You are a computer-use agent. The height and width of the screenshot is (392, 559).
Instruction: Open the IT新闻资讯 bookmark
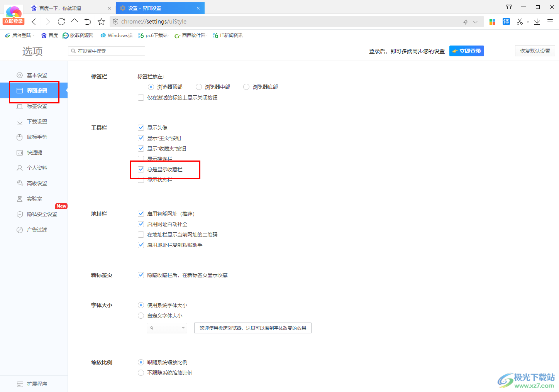(228, 35)
